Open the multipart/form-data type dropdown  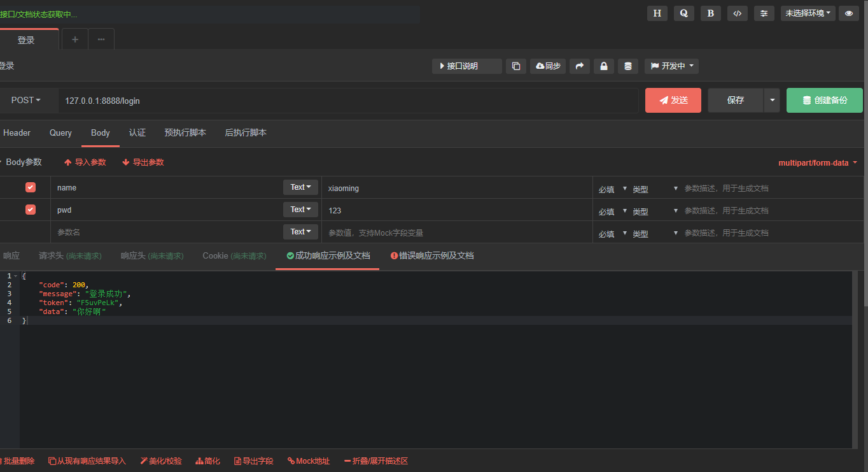(x=818, y=162)
